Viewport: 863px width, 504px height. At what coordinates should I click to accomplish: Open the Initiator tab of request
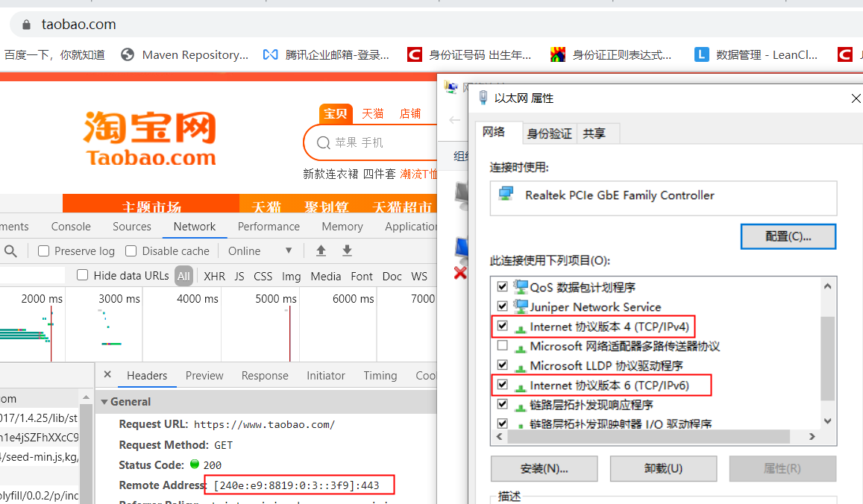pyautogui.click(x=326, y=376)
